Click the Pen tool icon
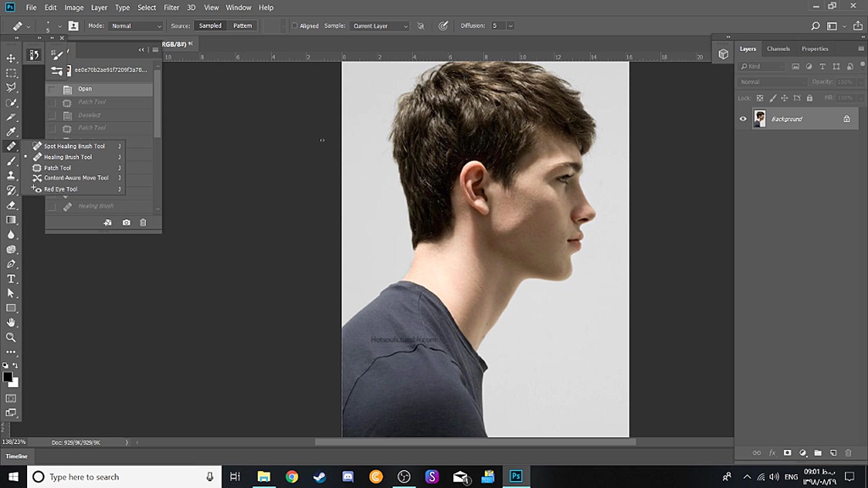This screenshot has width=868, height=488. click(11, 264)
